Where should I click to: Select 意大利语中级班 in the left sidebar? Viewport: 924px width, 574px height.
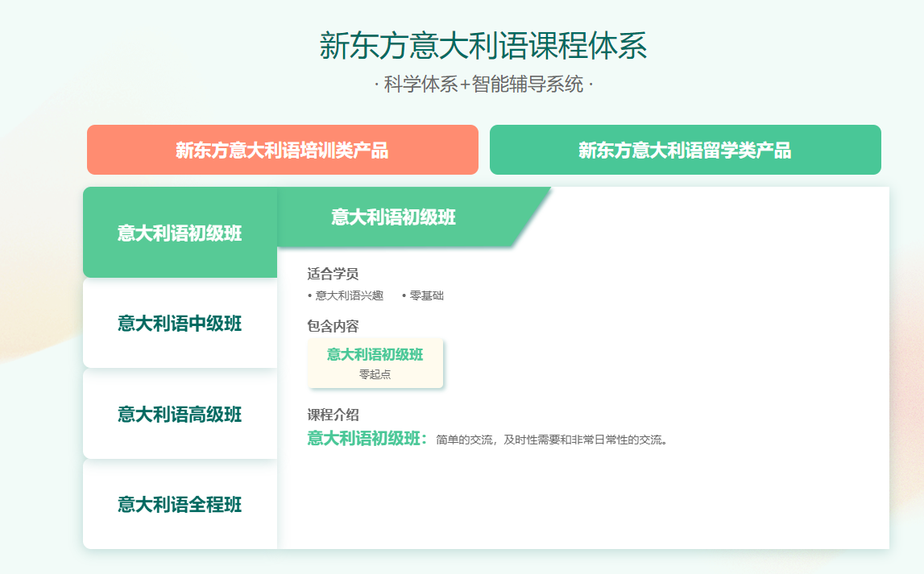180,324
